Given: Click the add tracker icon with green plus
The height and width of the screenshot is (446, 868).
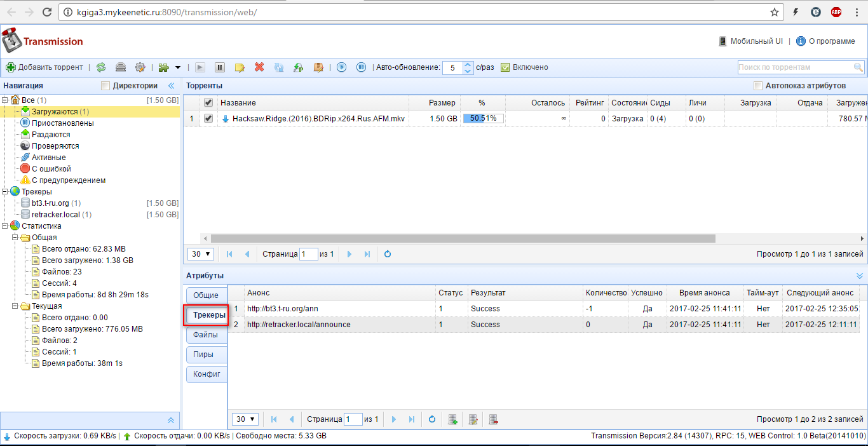Looking at the screenshot, I should click(452, 419).
